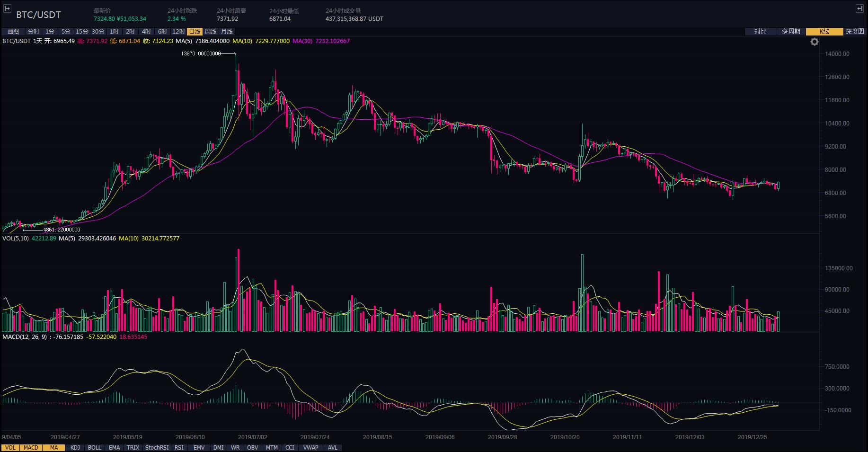This screenshot has height=452, width=868.
Task: Click the BTC/USDT pair title
Action: 38,15
